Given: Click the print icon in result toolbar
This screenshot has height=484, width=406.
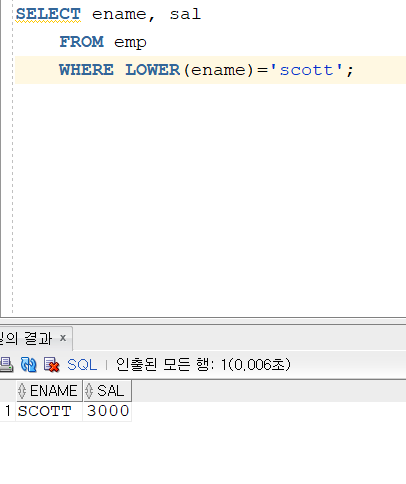Looking at the screenshot, I should (6, 364).
